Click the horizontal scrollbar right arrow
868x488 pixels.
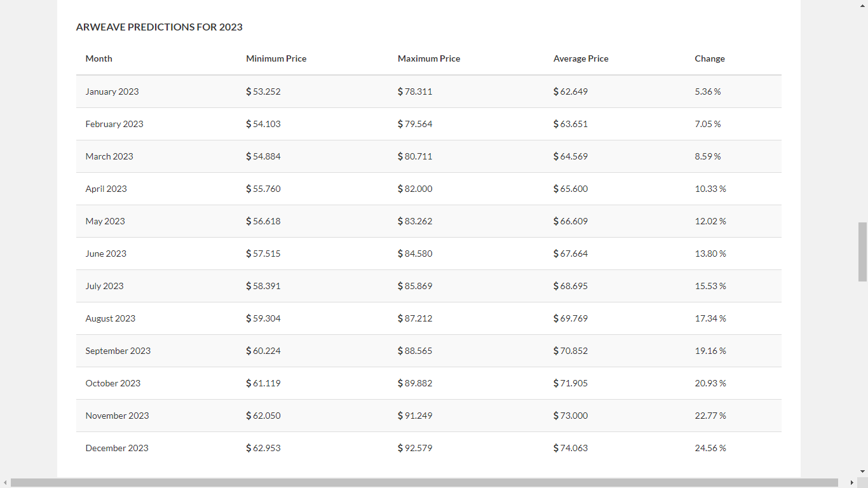tap(852, 483)
